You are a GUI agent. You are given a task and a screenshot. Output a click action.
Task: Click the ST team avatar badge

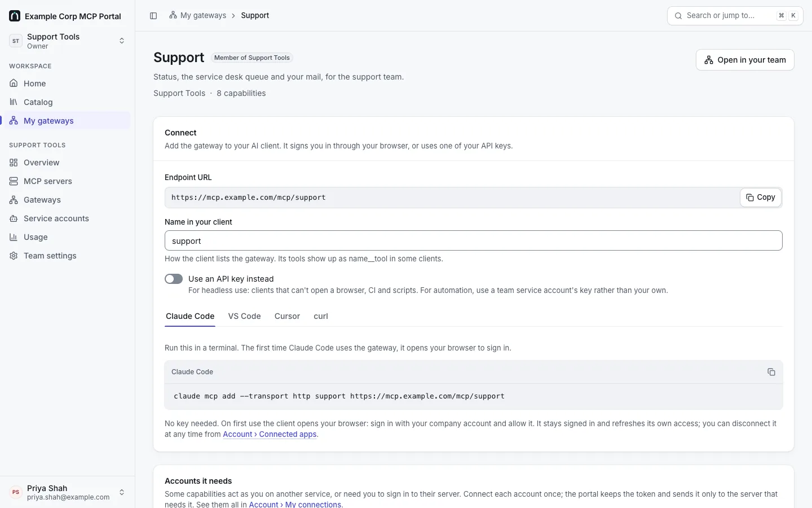point(16,41)
